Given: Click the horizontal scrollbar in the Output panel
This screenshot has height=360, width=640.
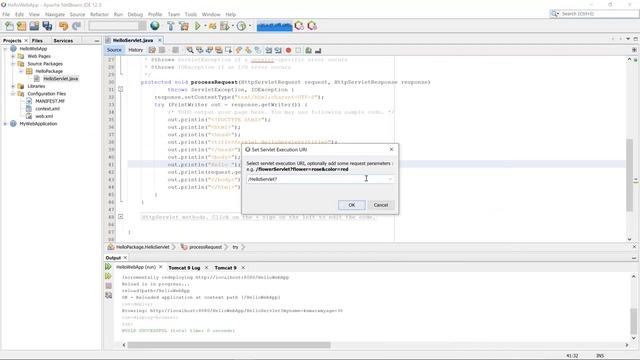Looking at the screenshot, I should point(229,345).
